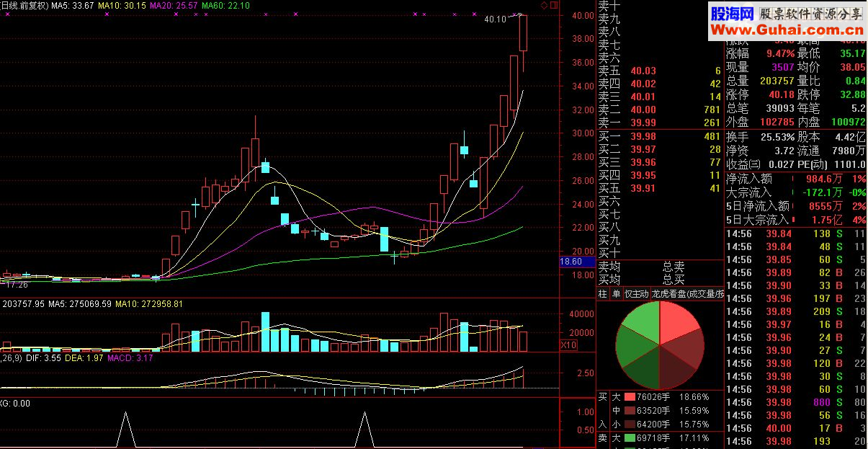Click the 跌停 price 32.88
The height and width of the screenshot is (449, 868).
[853, 94]
